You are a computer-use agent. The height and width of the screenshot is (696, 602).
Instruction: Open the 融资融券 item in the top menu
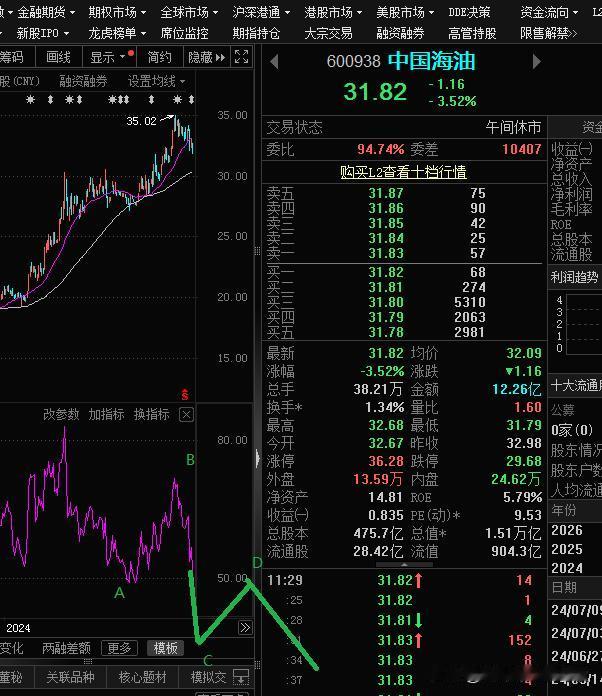pos(400,33)
